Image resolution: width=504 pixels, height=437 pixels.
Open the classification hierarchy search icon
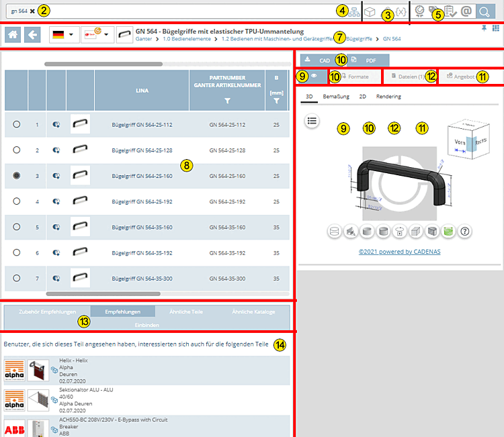coord(354,12)
